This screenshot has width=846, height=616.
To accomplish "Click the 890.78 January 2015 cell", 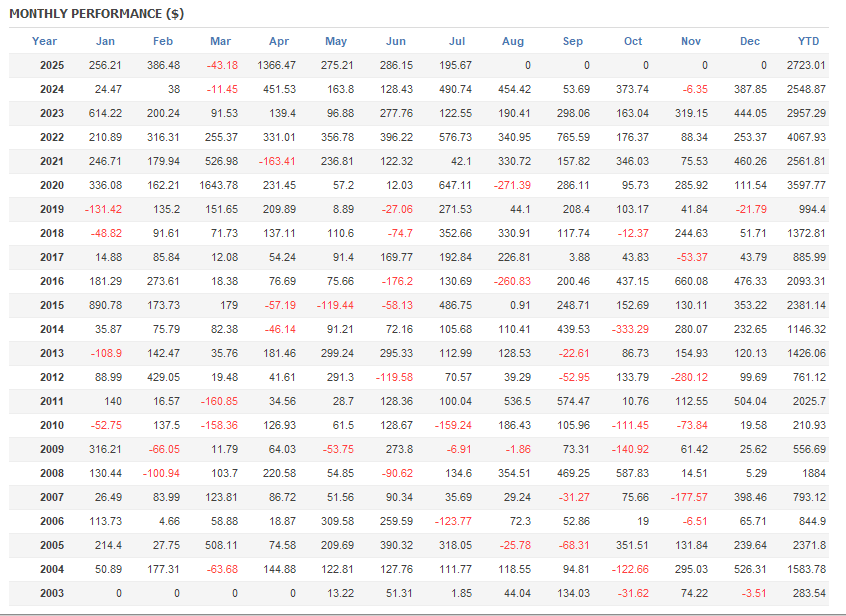I will point(104,305).
